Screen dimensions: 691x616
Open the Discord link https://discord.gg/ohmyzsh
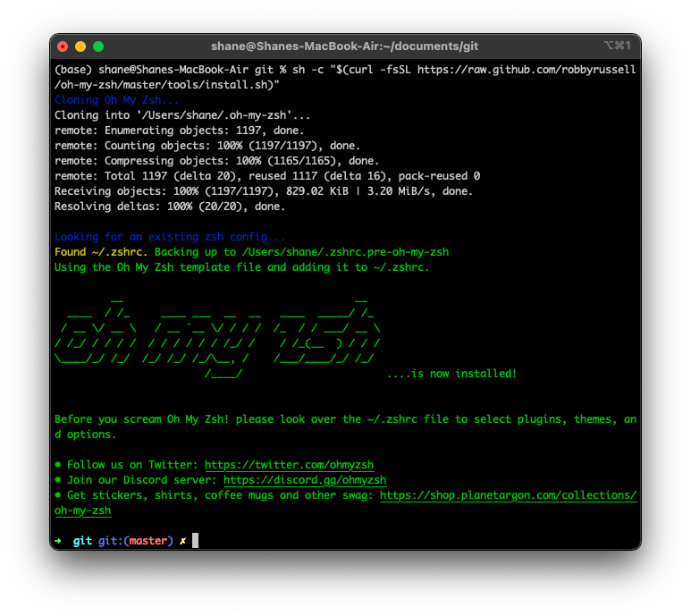tap(305, 480)
